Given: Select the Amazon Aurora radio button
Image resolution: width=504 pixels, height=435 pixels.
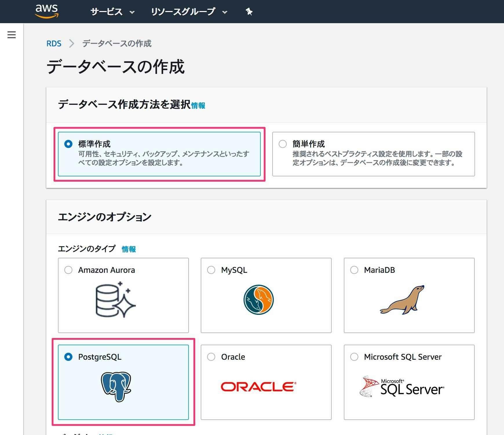Looking at the screenshot, I should 68,270.
